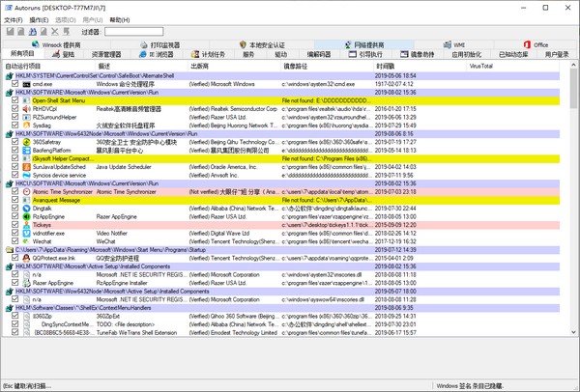Switch to the Winsock 提供商 tab
The width and height of the screenshot is (580, 392).
tap(60, 44)
